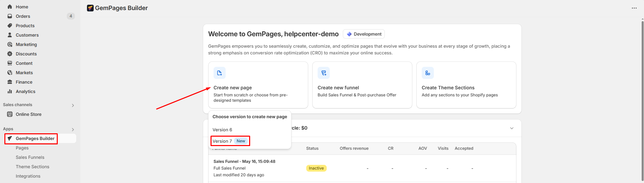Click the Create Theme Sections card title
This screenshot has height=183, width=644.
point(448,88)
